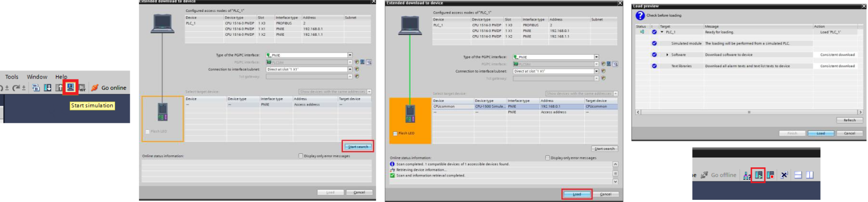Click the Simulated module row check icon
This screenshot has height=202, width=868.
click(654, 43)
